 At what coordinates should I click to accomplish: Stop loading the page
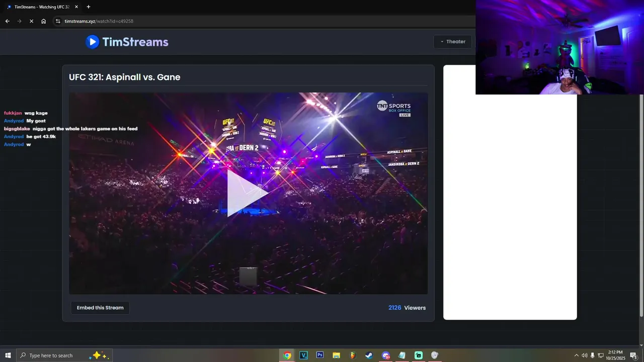[31, 21]
